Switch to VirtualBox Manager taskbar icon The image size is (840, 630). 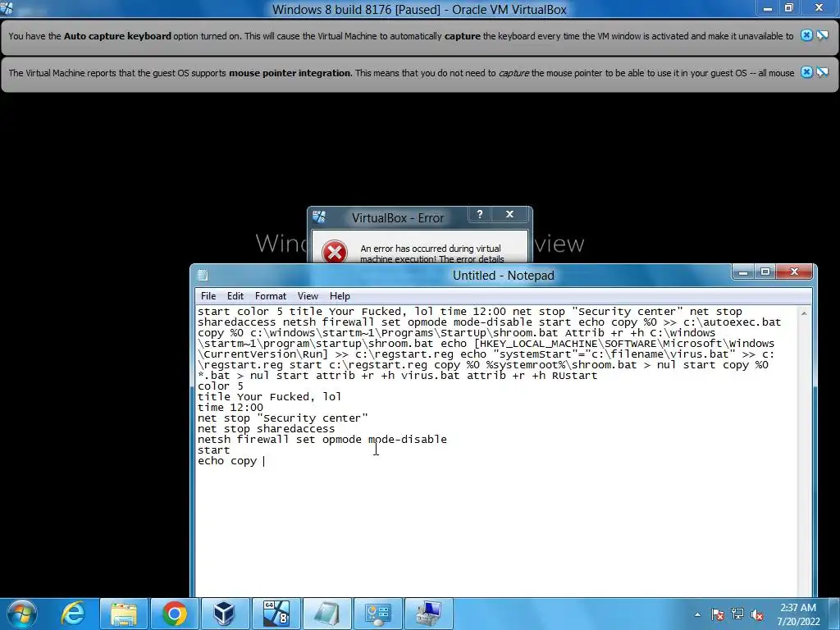pos(225,614)
